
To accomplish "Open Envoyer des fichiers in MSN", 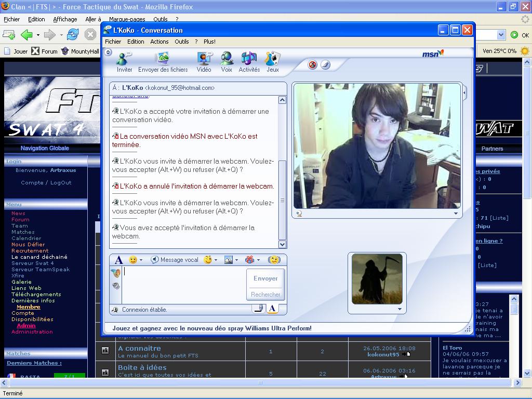I will pyautogui.click(x=163, y=62).
